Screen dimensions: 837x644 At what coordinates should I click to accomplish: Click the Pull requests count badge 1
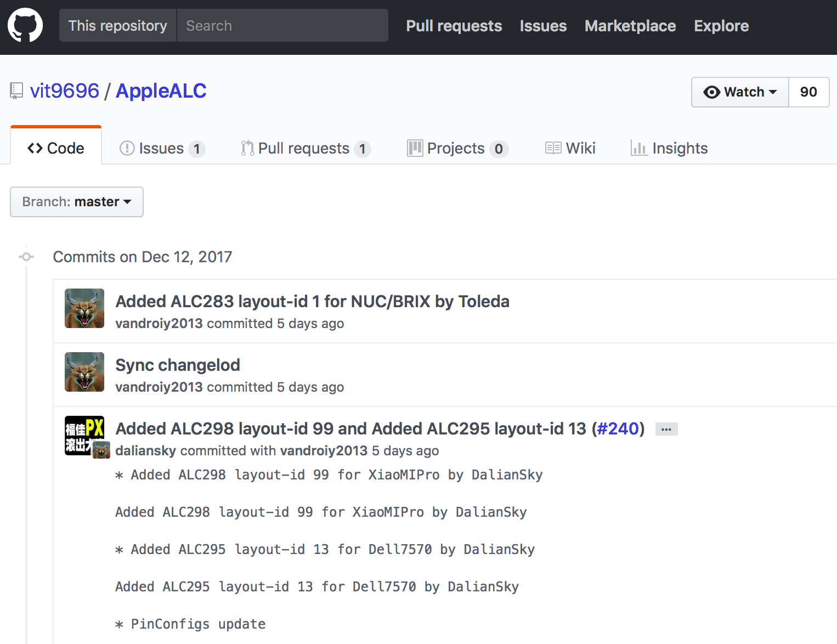[x=363, y=149]
